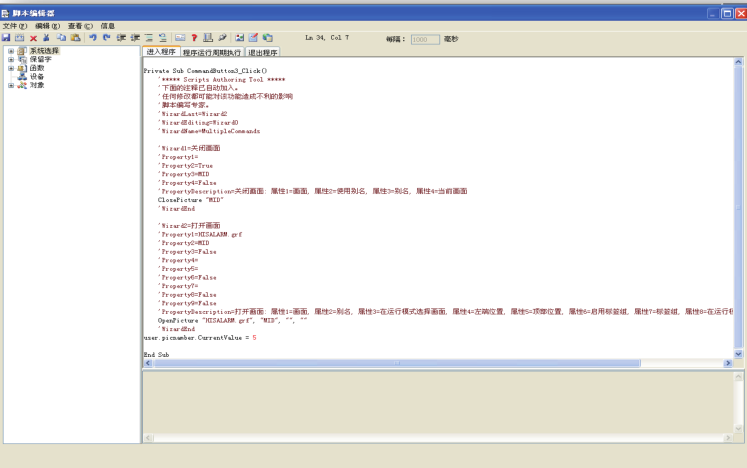Screen dimensions: 747x468
Task: Click the 设备 tree node icon
Action: (22, 76)
